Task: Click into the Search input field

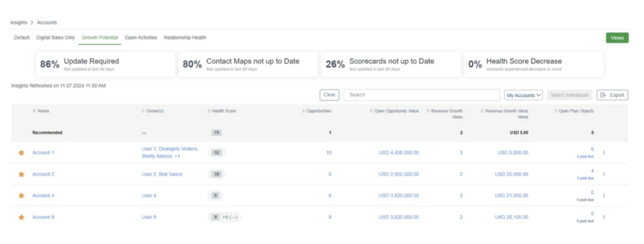Action: pos(421,95)
